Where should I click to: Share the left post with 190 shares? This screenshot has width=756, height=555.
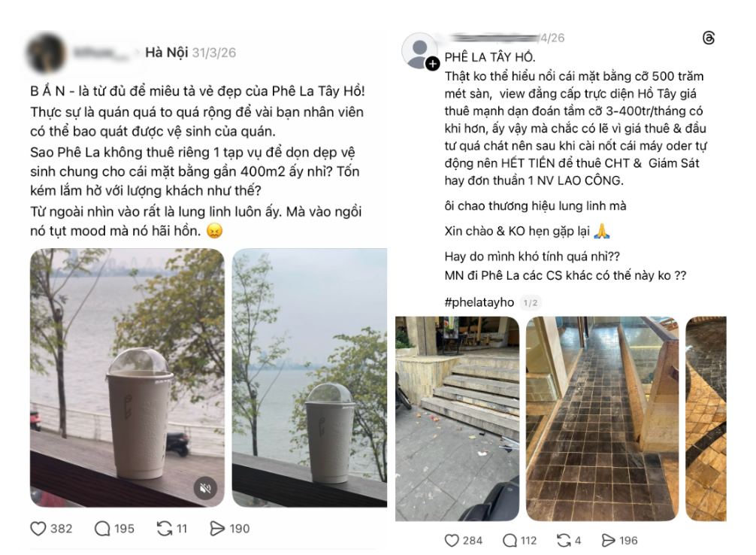217,529
